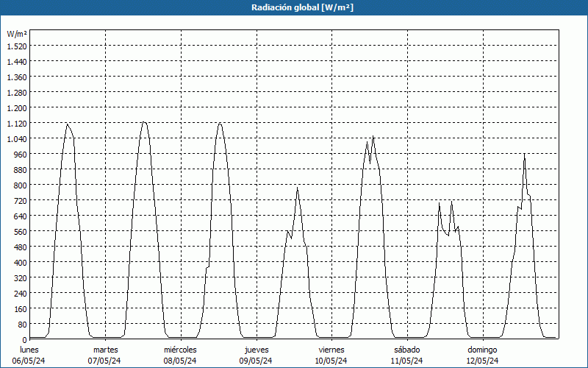Click the 11/05/24 date label

pos(407,361)
